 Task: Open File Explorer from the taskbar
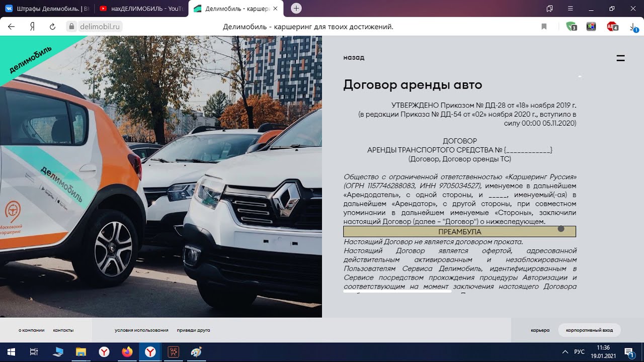[81, 352]
